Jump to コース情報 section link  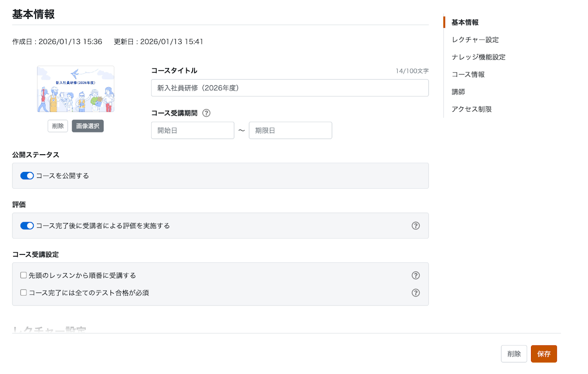click(x=468, y=74)
